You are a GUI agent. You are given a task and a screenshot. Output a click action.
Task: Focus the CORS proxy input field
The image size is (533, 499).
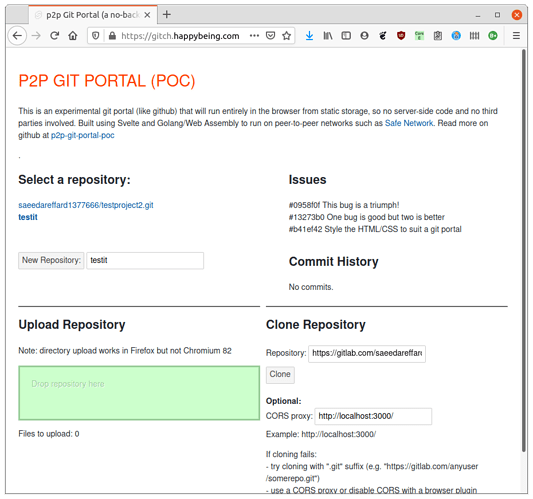(373, 416)
